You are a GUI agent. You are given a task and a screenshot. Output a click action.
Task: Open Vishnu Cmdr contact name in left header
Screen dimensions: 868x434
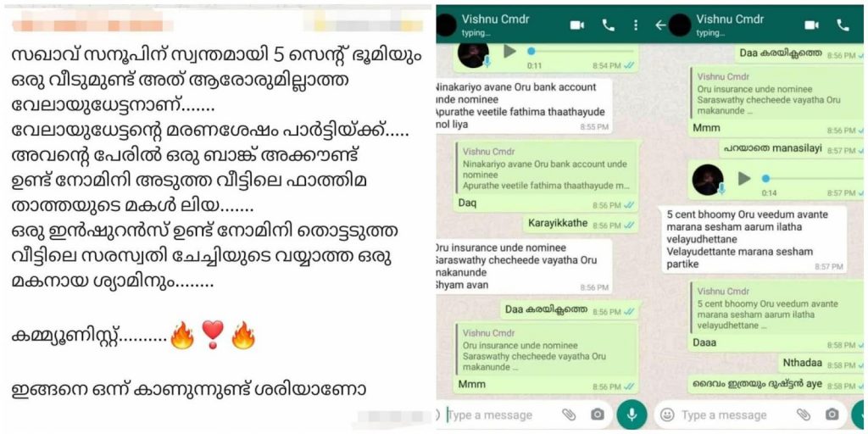(496, 19)
